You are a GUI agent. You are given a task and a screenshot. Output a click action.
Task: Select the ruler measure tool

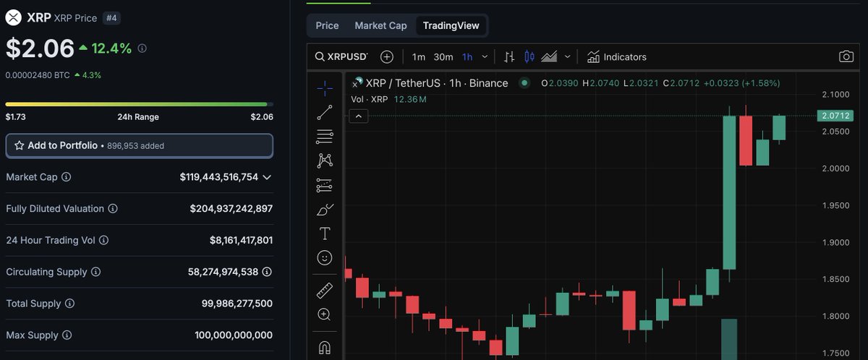[325, 291]
